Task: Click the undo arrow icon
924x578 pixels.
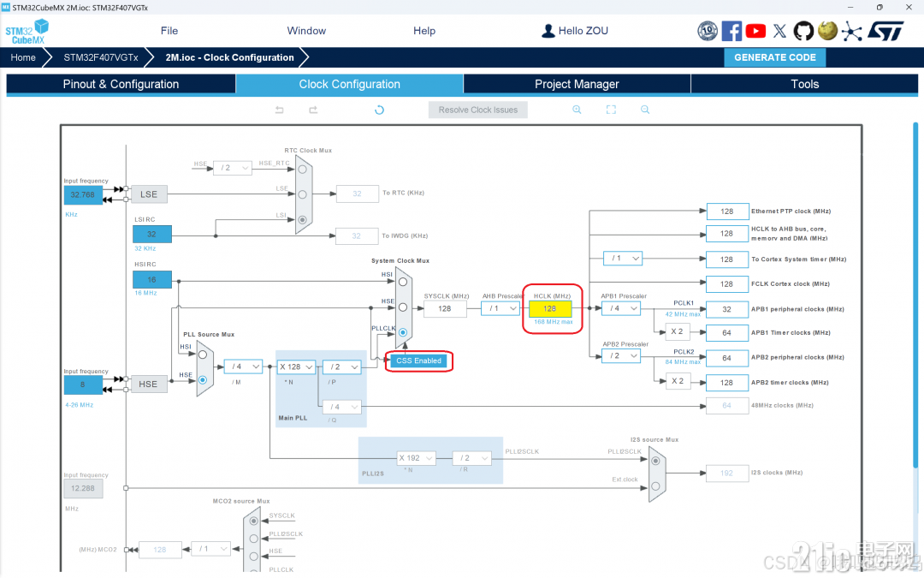Action: click(x=279, y=110)
